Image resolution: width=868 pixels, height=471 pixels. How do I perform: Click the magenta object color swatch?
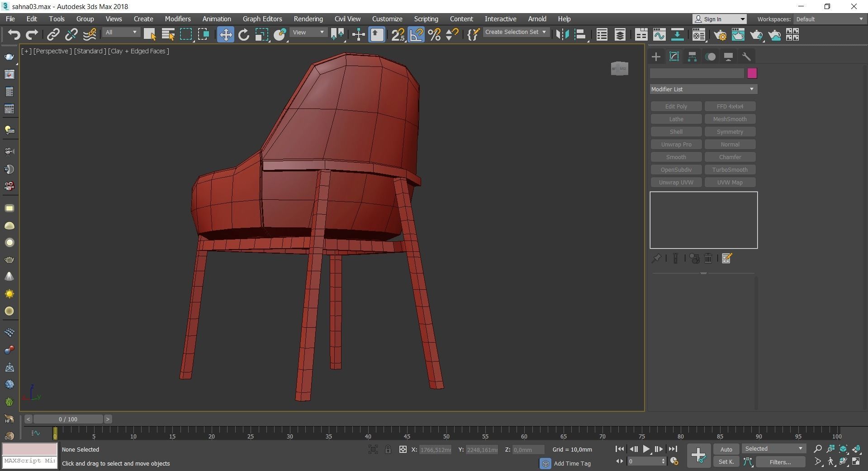(752, 73)
